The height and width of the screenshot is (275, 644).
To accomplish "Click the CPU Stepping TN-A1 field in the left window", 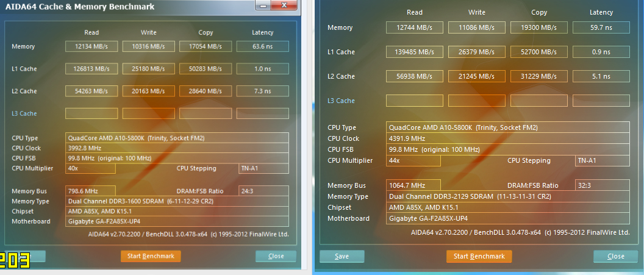I will [263, 168].
